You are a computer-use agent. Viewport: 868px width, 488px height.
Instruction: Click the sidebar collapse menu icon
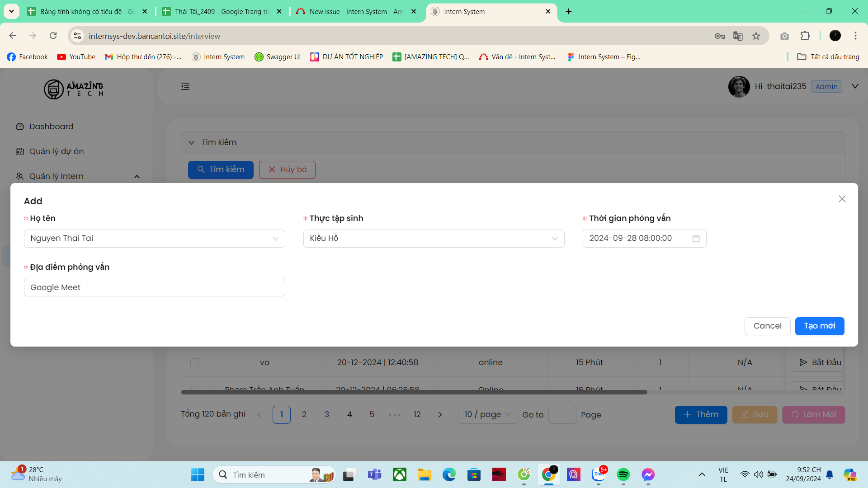click(x=185, y=86)
